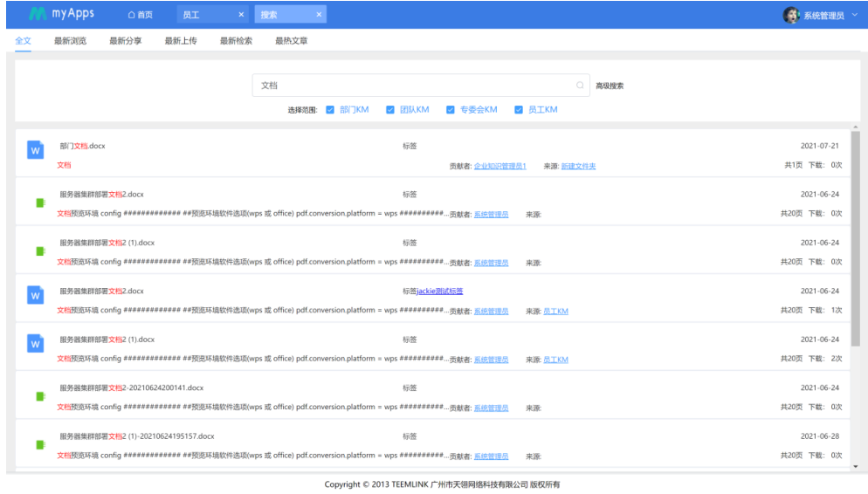Click the search input field containing 文档
The height and width of the screenshot is (494, 868).
click(x=415, y=86)
